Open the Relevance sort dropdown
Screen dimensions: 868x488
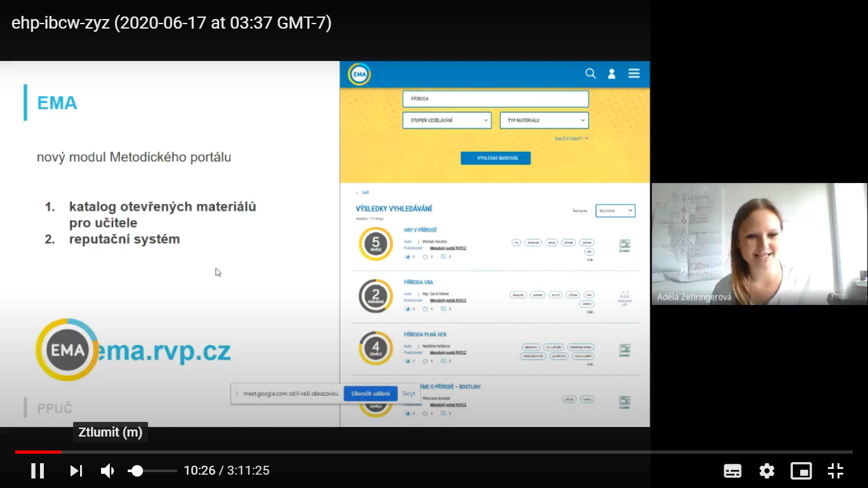[615, 210]
